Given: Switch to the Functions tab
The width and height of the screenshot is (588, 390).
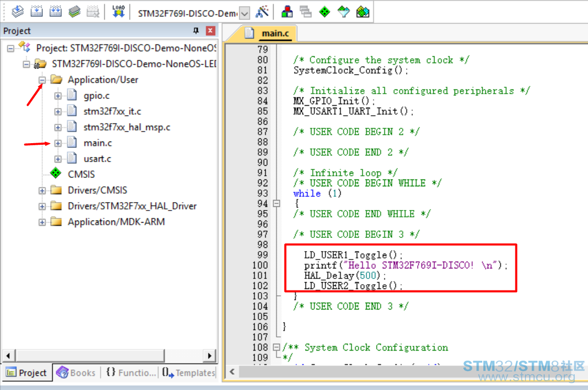Looking at the screenshot, I should pyautogui.click(x=131, y=373).
